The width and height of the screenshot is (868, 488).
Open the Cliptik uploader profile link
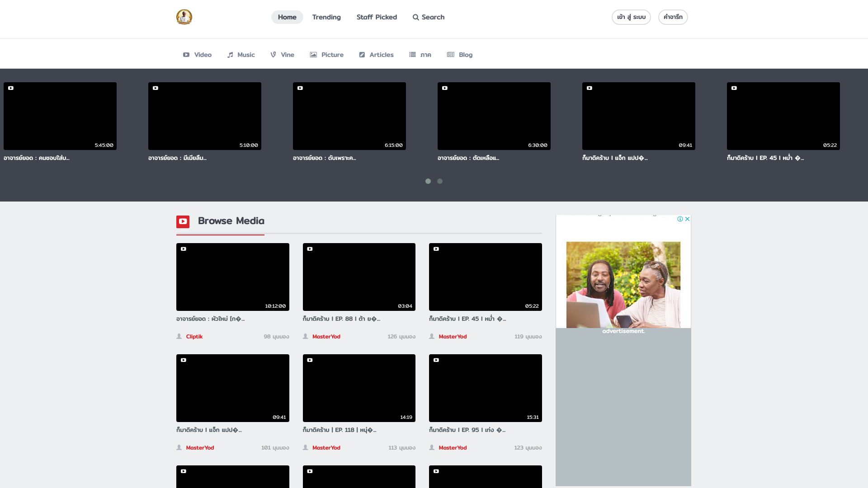(x=194, y=337)
